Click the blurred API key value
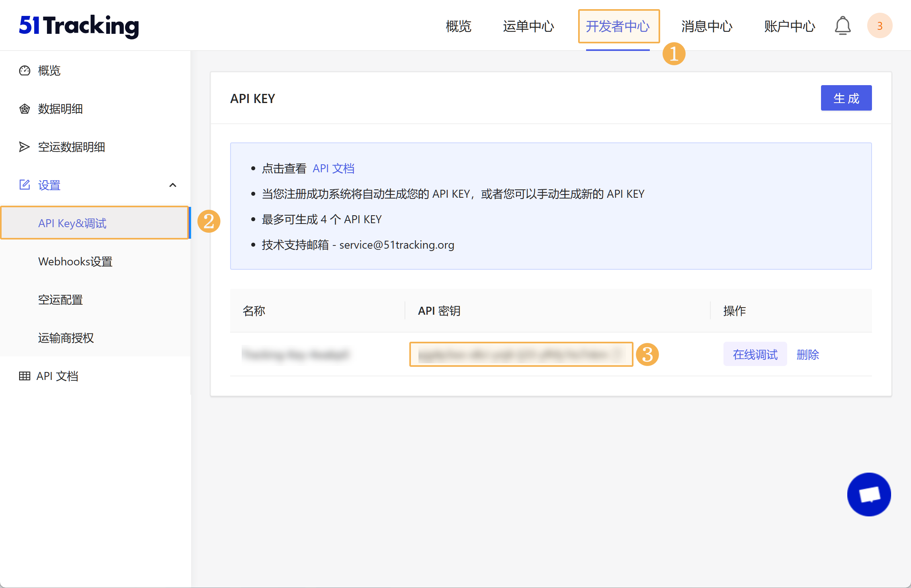The height and width of the screenshot is (588, 911). pos(521,354)
